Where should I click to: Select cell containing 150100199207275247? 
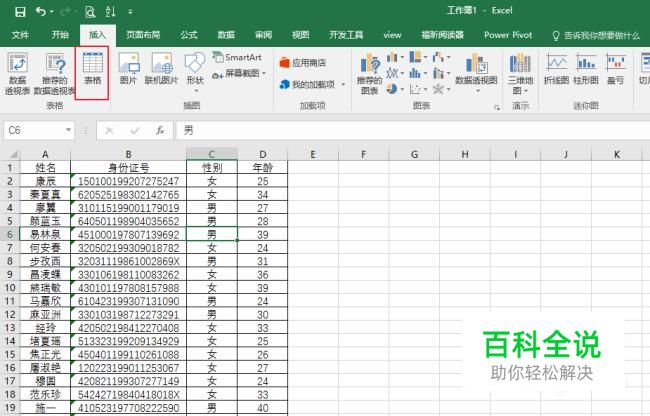pyautogui.click(x=129, y=181)
